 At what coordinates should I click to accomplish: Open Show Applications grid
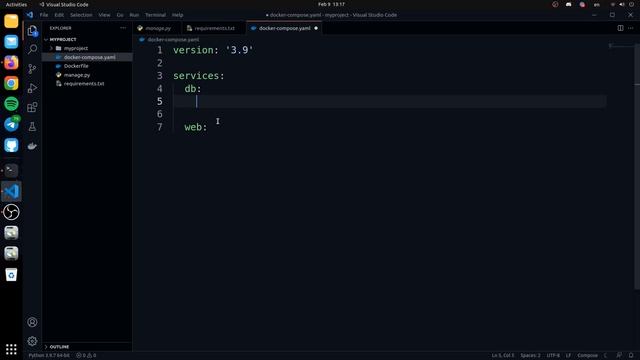pyautogui.click(x=11, y=349)
